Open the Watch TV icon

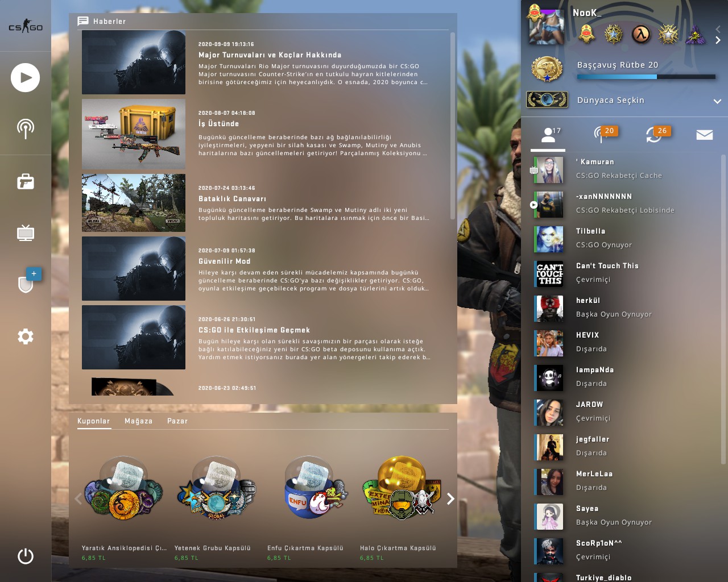26,232
